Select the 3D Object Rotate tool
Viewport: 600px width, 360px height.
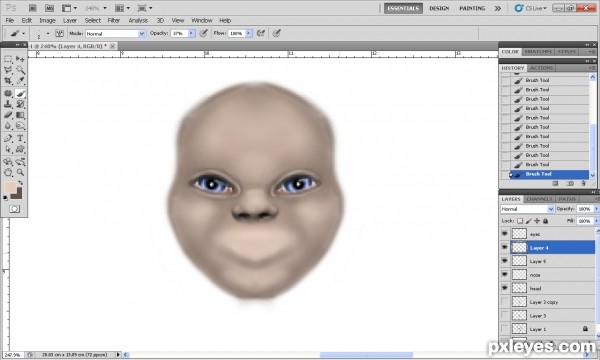[8, 162]
